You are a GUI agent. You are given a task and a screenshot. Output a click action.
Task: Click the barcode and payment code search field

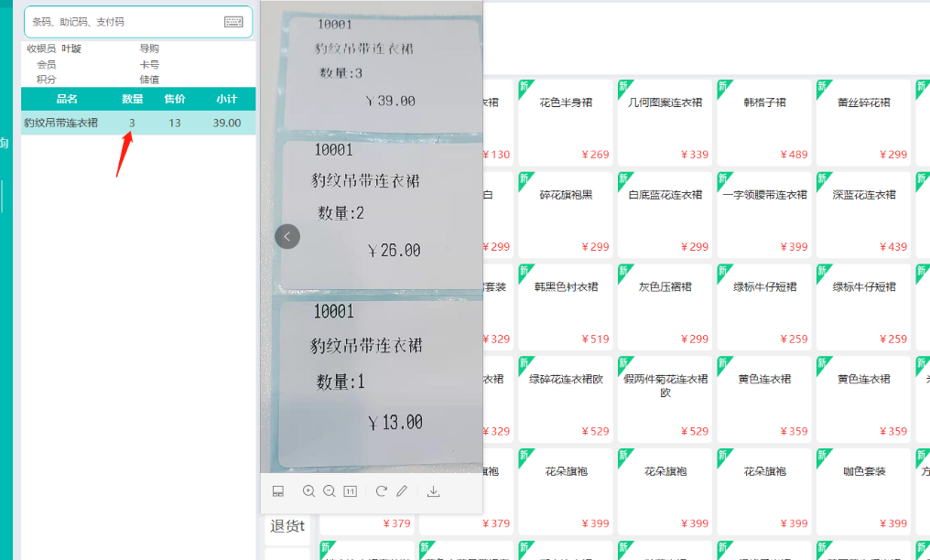point(138,22)
